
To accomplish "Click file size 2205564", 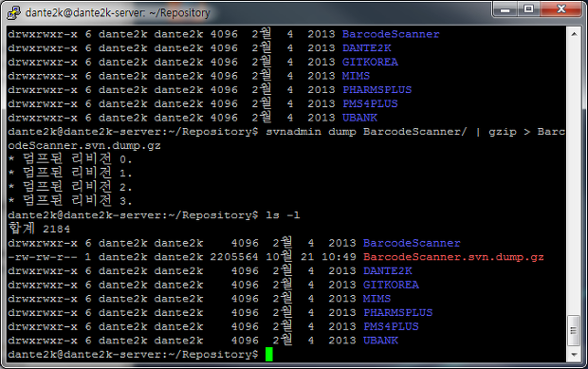I will tap(234, 257).
